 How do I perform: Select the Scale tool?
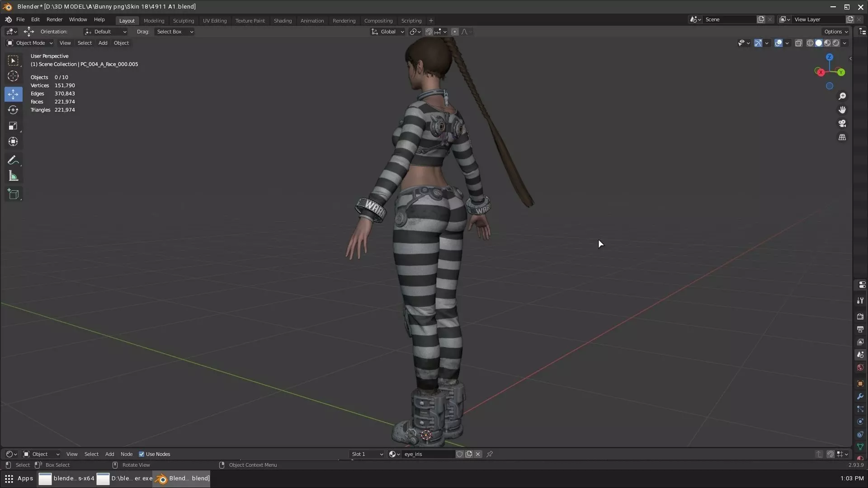coord(13,126)
